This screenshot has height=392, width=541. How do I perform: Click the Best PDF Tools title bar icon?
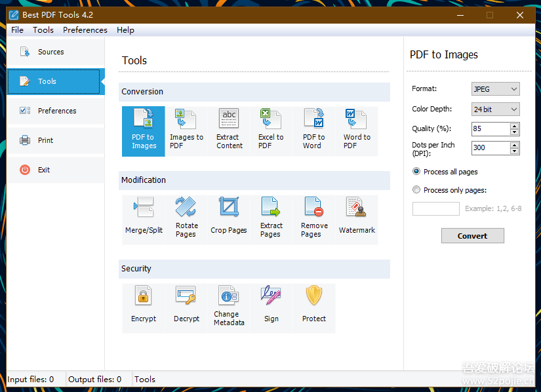pos(14,15)
